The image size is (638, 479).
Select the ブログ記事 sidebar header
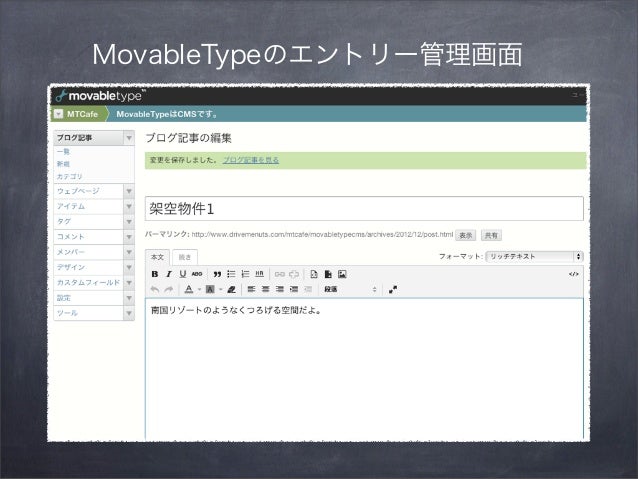click(89, 138)
